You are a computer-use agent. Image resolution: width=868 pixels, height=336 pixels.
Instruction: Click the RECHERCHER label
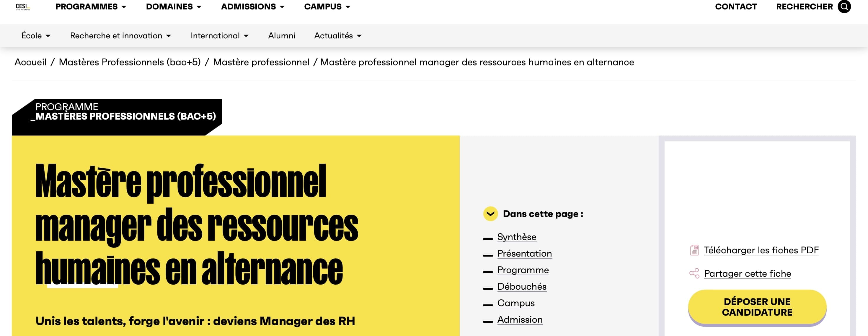804,6
